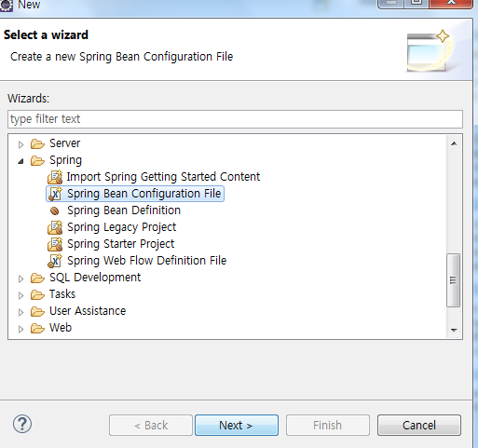478x448 pixels.
Task: Click scrollbar up arrow in wizard list
Action: point(454,143)
